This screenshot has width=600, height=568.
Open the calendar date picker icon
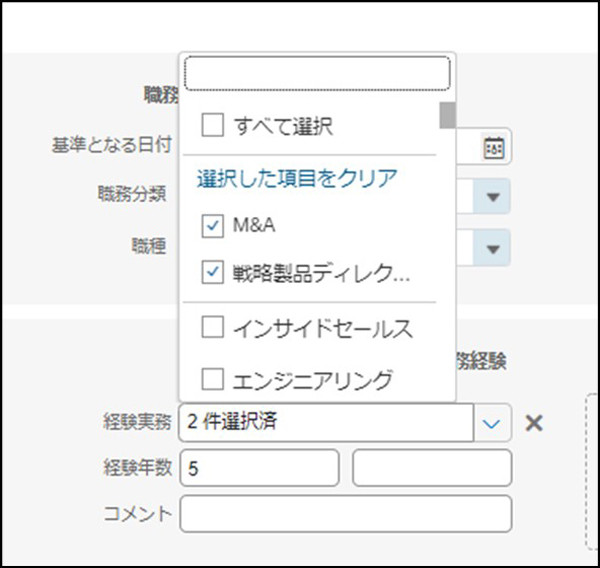pos(494,147)
